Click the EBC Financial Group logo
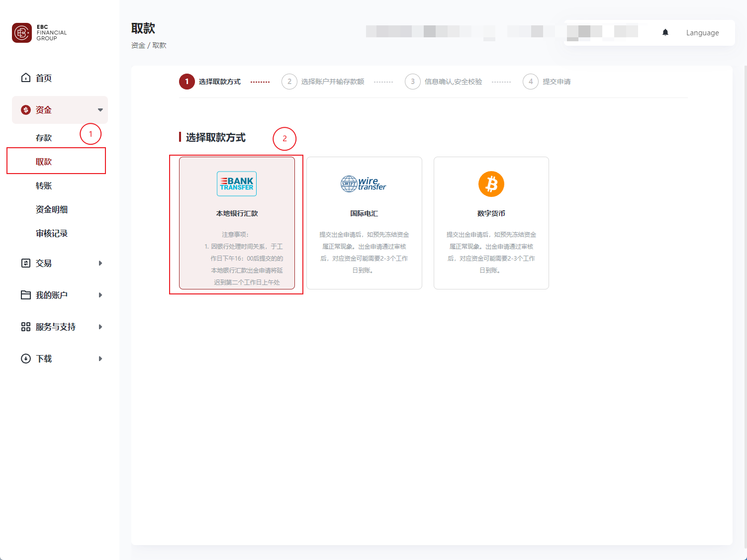The image size is (747, 560). 39,33
